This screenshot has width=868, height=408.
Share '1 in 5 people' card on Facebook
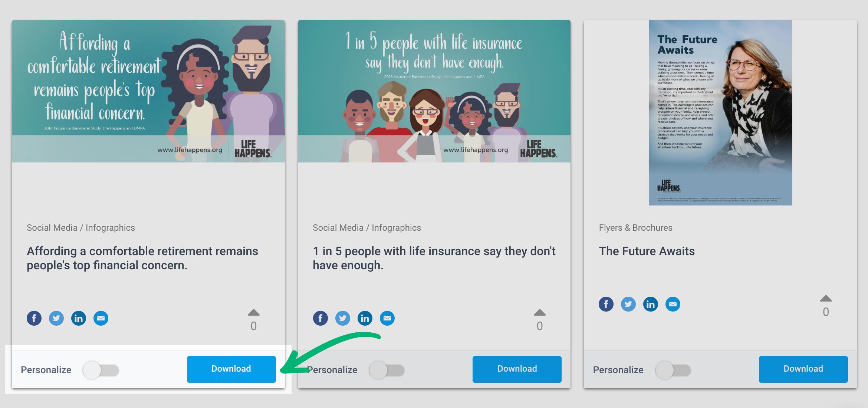[x=320, y=318]
